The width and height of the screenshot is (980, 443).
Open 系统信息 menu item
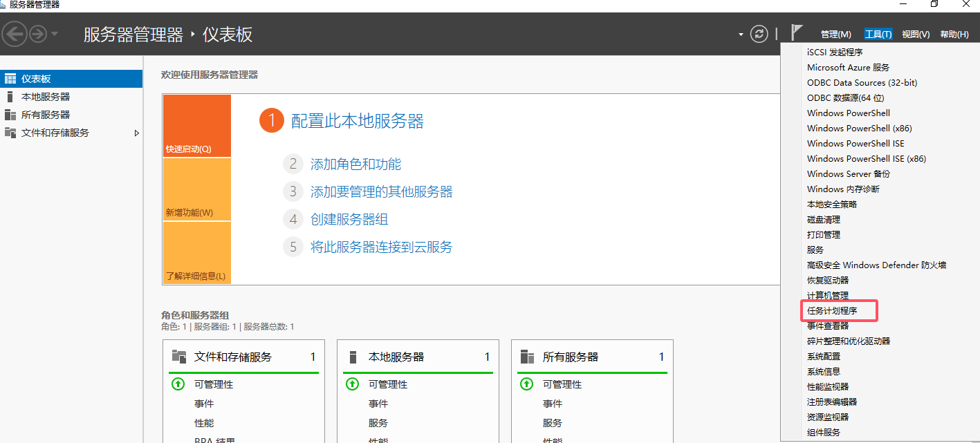pos(824,371)
